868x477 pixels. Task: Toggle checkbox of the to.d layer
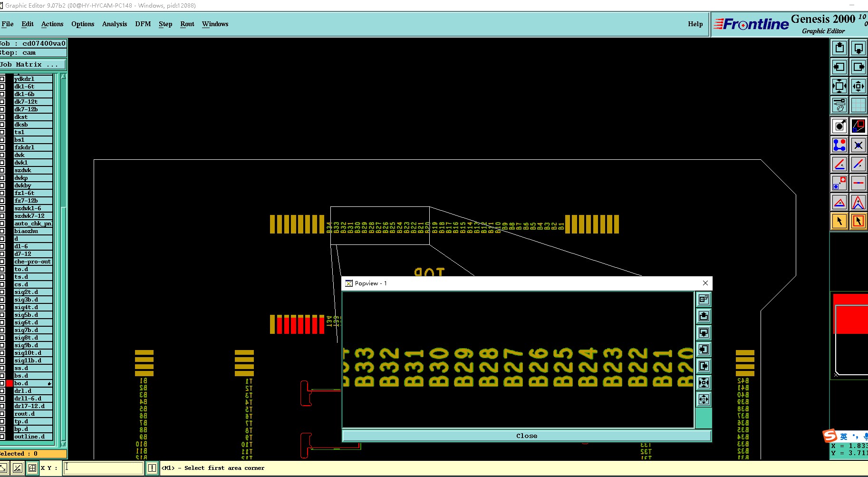2,269
